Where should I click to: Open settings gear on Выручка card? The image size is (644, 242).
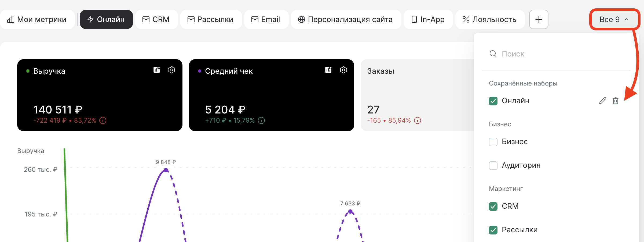(172, 70)
